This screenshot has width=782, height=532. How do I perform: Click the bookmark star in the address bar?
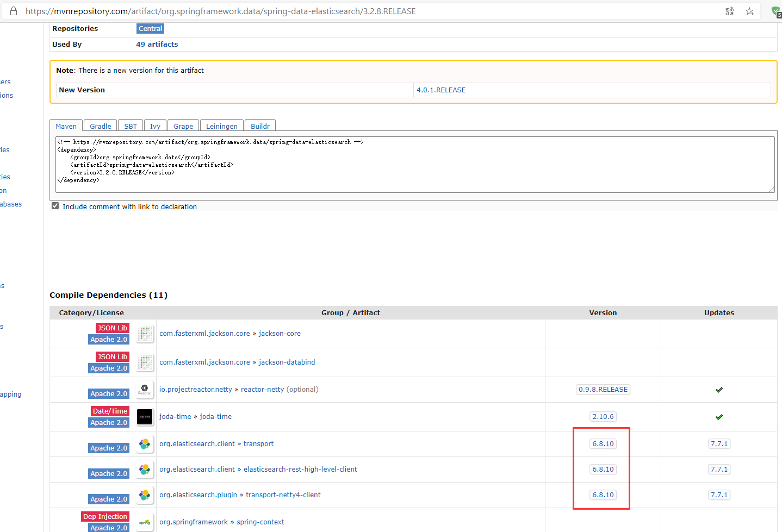coord(749,11)
